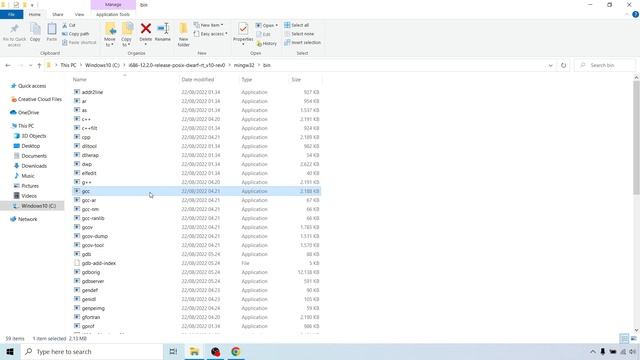Open the Application Tools tab

(x=113, y=14)
